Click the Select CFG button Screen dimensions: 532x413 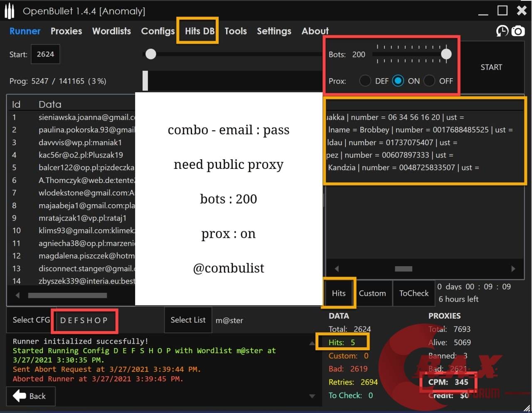31,320
